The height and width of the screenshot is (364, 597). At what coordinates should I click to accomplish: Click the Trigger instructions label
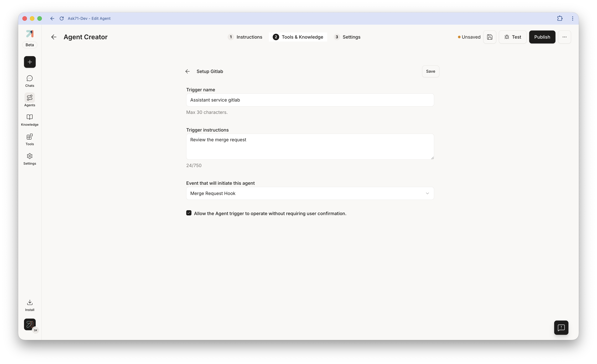pos(207,130)
